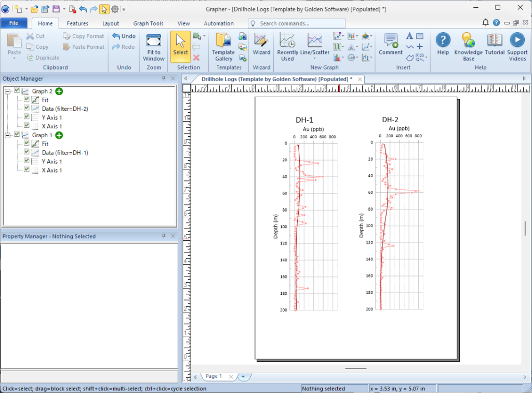This screenshot has width=532, height=393.
Task: Click green plus icon next to Graph 2
Action: pos(59,91)
